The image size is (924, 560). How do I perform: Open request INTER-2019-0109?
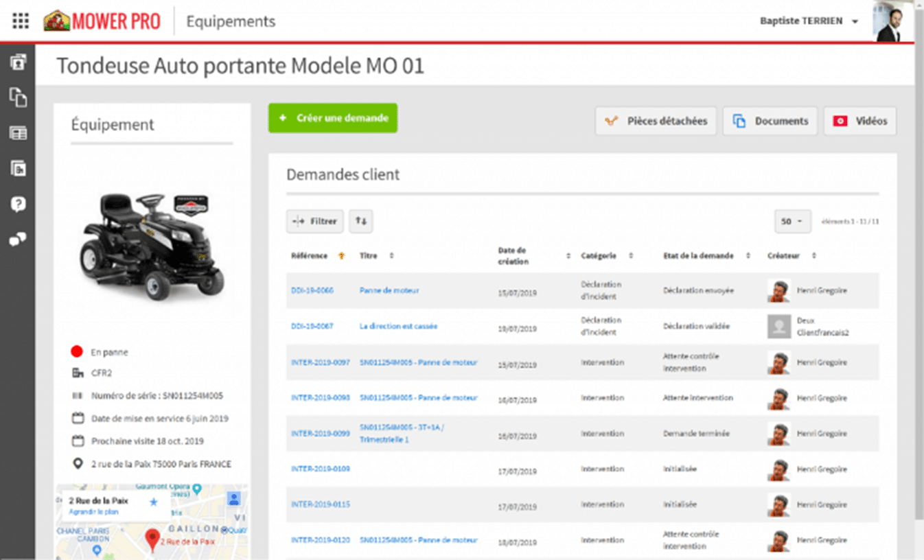321,469
